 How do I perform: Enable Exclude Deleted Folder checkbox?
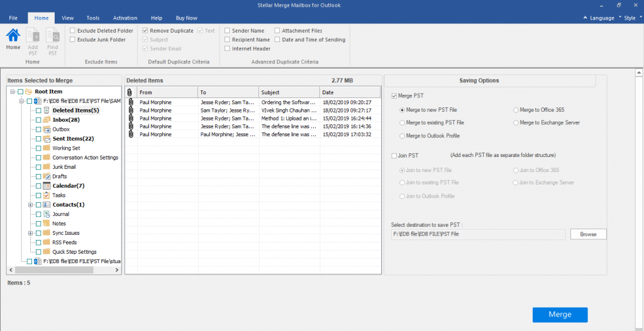point(72,31)
